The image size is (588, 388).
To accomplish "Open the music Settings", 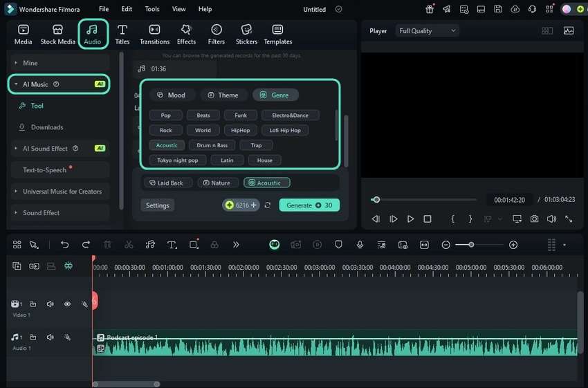I will point(158,205).
